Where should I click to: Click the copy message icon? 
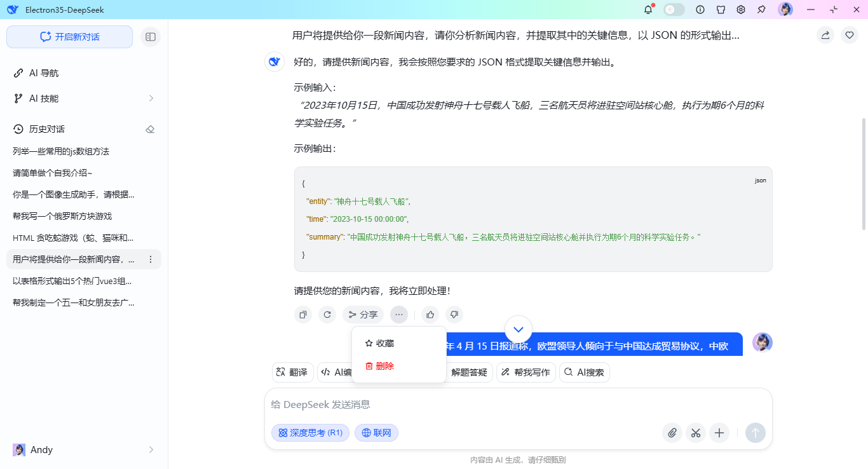[303, 315]
